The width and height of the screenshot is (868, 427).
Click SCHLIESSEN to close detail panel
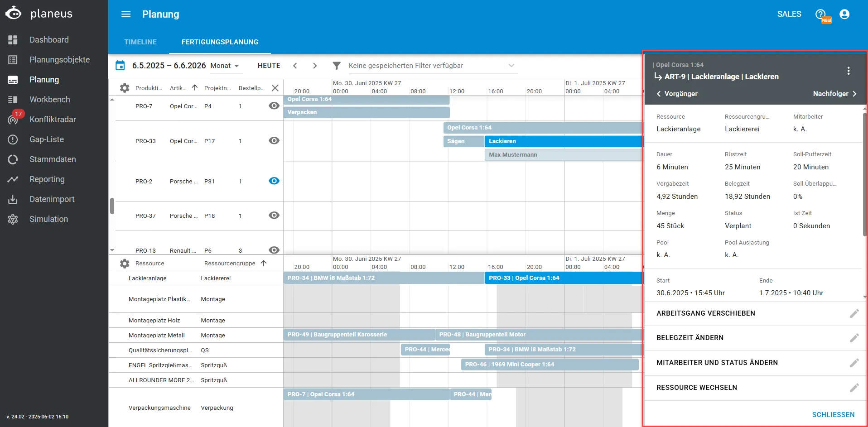click(833, 415)
